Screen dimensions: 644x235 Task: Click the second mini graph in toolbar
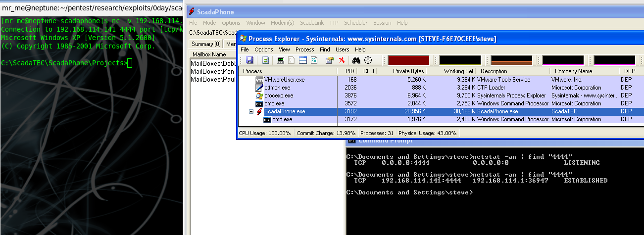tap(460, 60)
